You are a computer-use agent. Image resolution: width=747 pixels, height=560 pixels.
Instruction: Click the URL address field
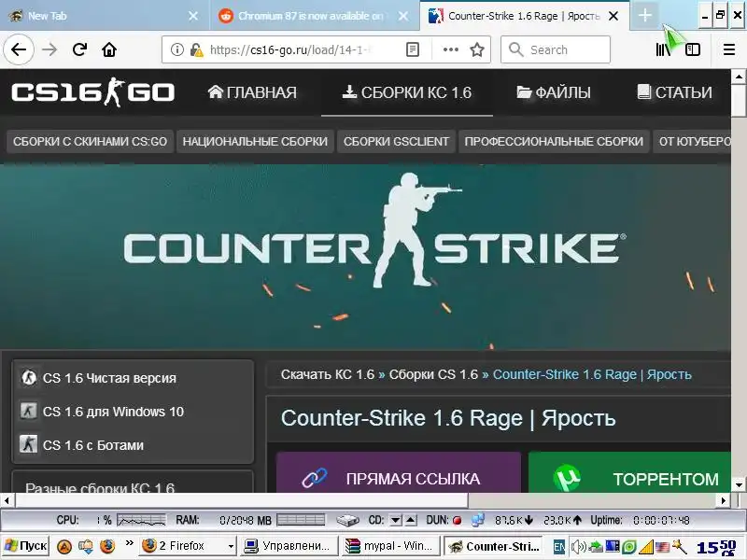(x=290, y=49)
